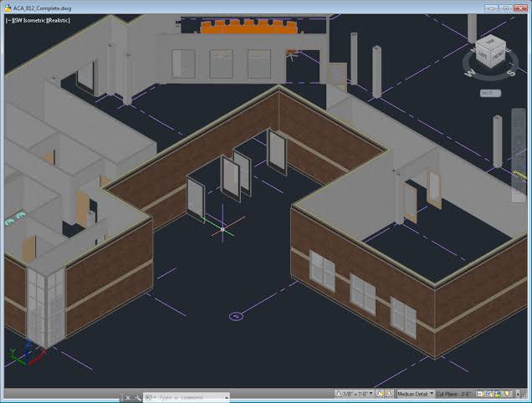Image resolution: width=532 pixels, height=403 pixels.
Task: Click the Type a command input field
Action: coord(185,397)
